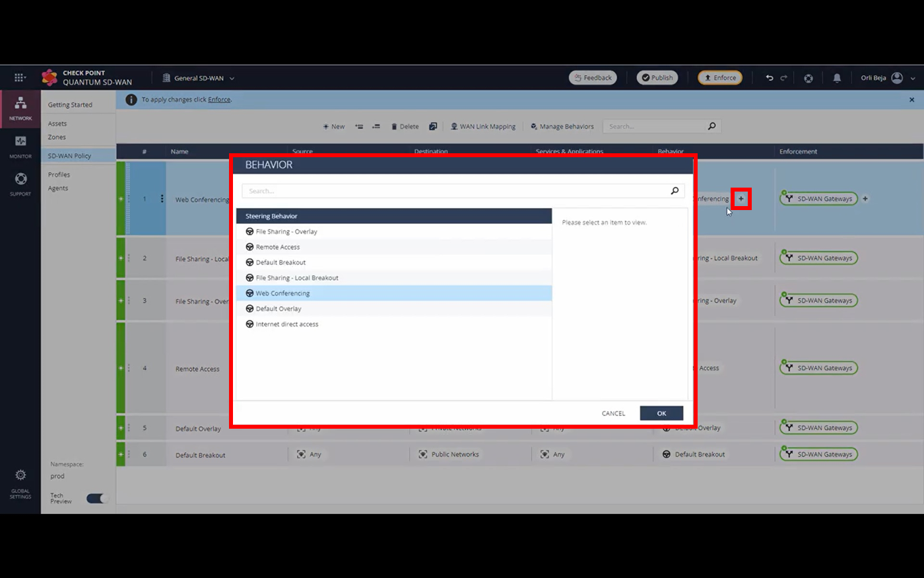Click SD-WAN Gateways chip in row 3
The image size is (924, 578).
click(x=818, y=301)
